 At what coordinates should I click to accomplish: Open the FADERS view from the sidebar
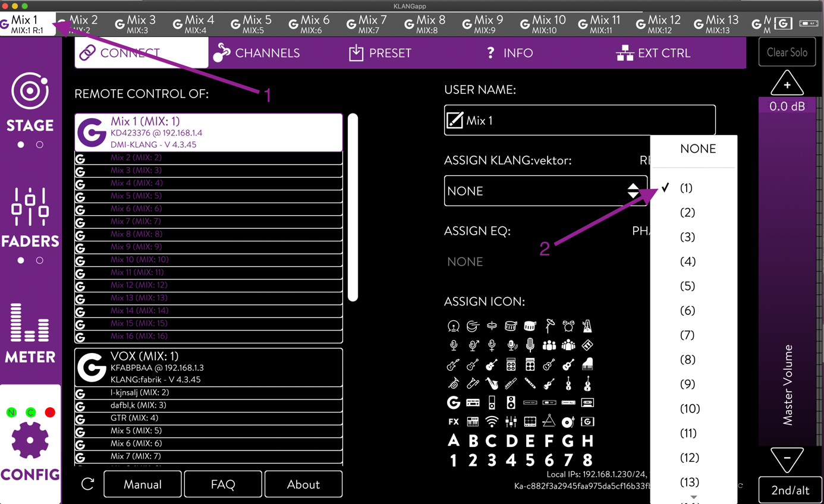pos(30,218)
